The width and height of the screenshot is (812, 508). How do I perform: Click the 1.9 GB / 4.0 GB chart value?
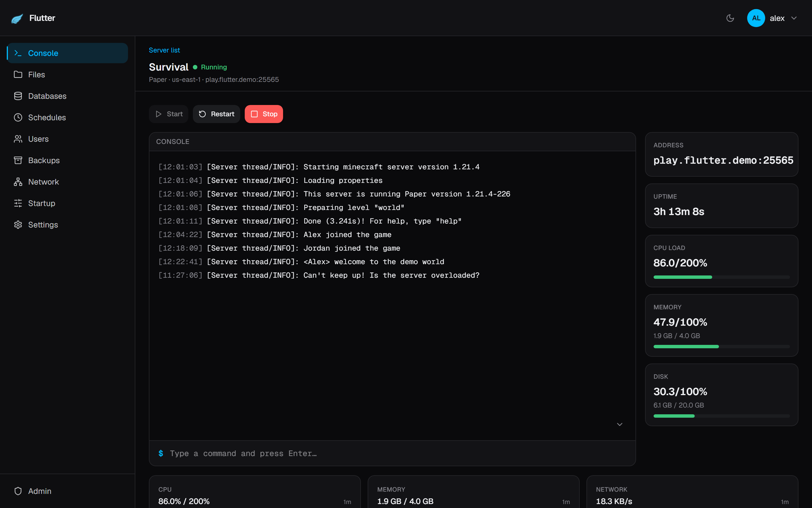click(405, 502)
